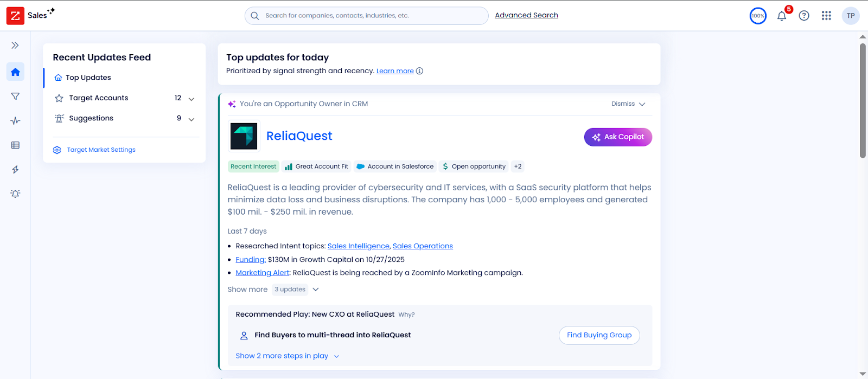Screen dimensions: 868x379
Task: Open the activity pulse icon in sidebar
Action: (15, 121)
